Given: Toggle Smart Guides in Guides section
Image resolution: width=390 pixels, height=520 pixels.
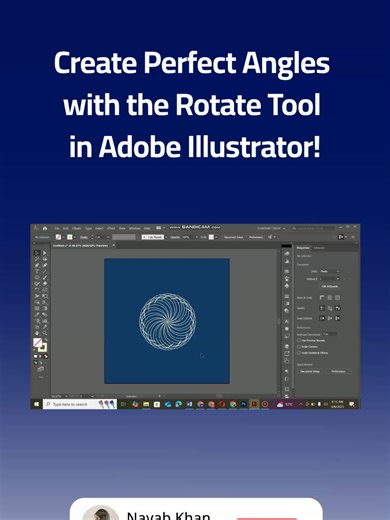Looking at the screenshot, I should (338, 308).
